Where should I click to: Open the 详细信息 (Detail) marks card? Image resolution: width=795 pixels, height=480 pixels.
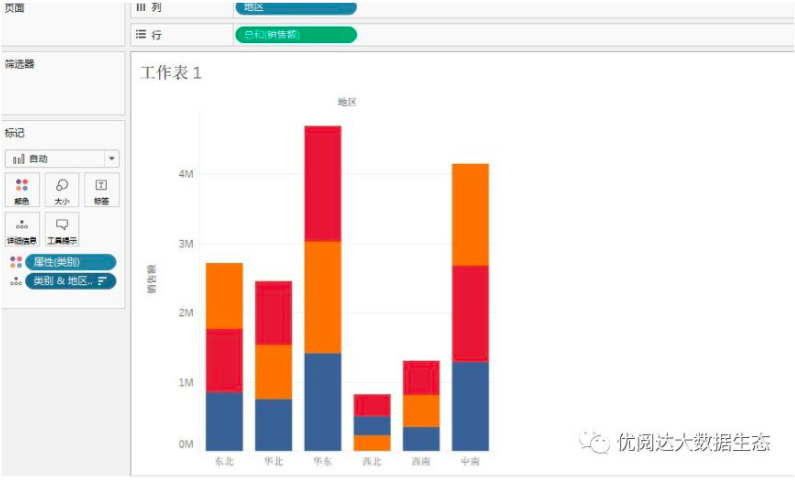click(22, 229)
